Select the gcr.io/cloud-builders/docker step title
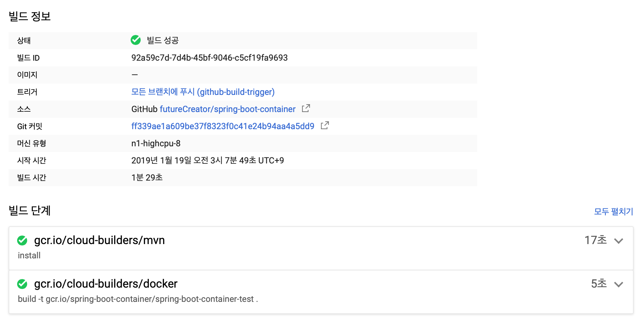Image resolution: width=644 pixels, height=329 pixels. click(106, 284)
